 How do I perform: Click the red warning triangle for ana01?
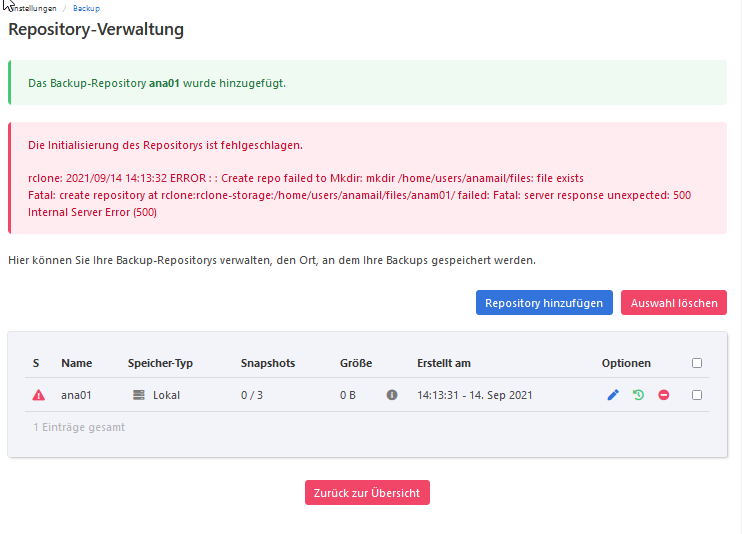click(x=39, y=395)
